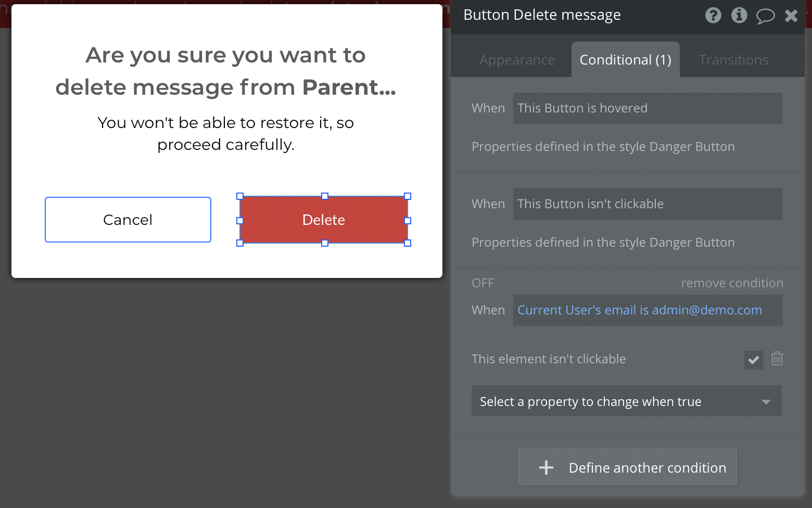Click "Define another condition" button
Image resolution: width=812 pixels, height=508 pixels.
[x=627, y=467]
